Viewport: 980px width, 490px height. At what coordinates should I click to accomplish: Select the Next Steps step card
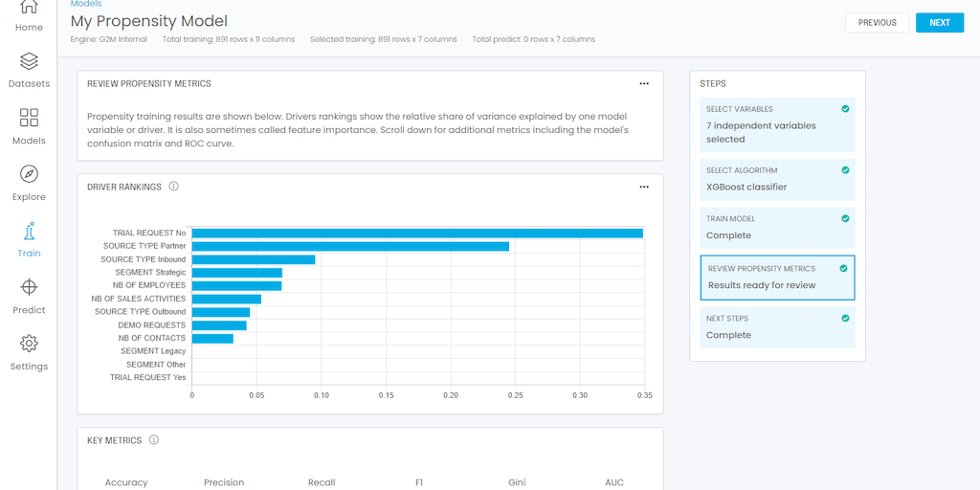pyautogui.click(x=777, y=327)
